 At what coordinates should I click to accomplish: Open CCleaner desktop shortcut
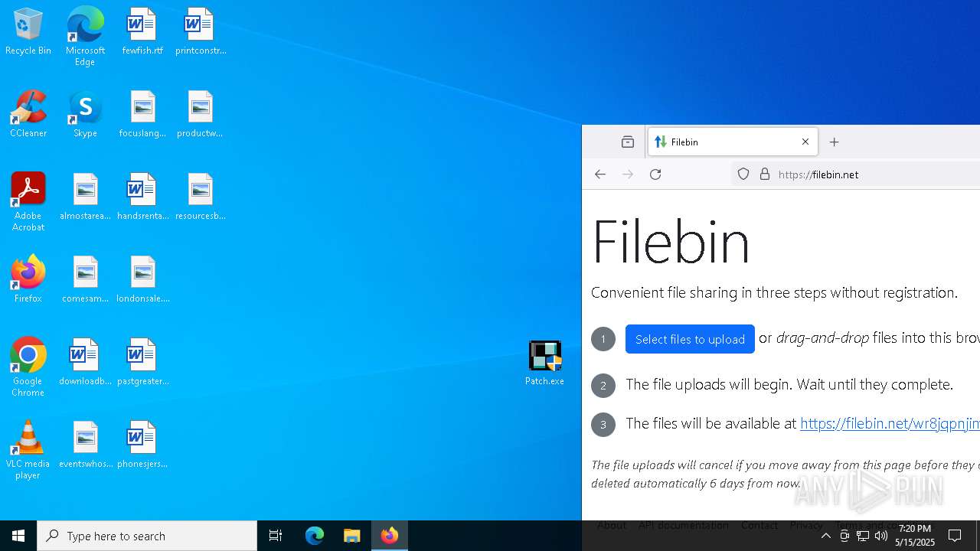click(x=28, y=115)
